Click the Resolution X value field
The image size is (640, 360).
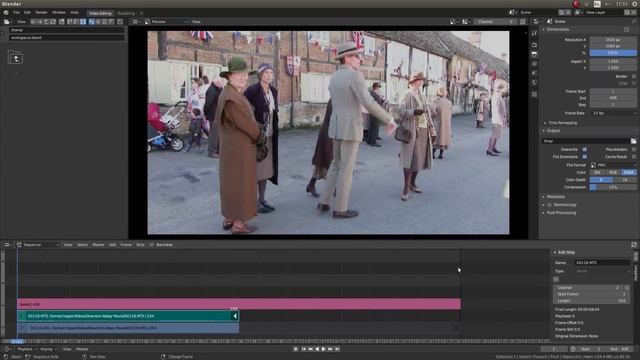pyautogui.click(x=613, y=40)
